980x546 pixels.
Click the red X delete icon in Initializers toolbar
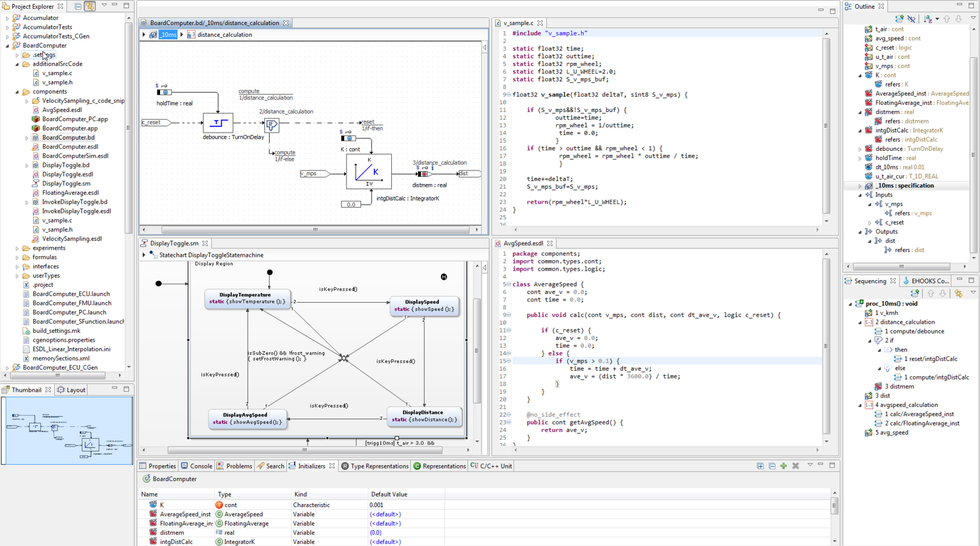click(x=795, y=466)
